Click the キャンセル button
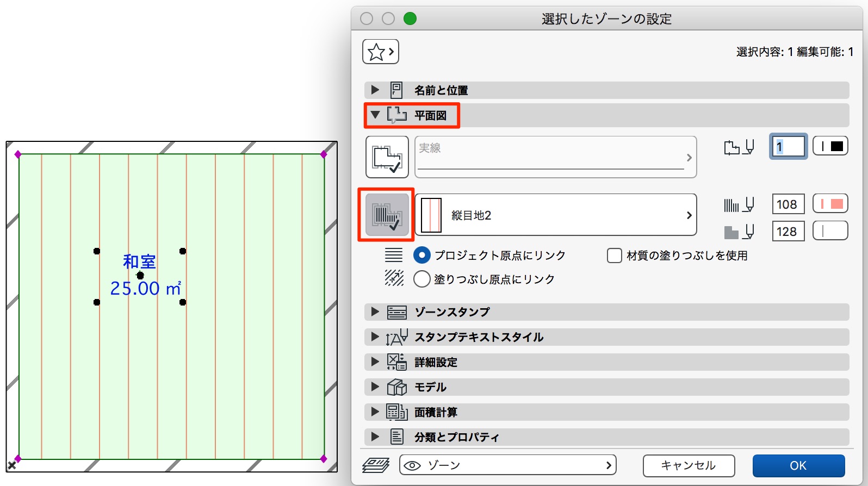The width and height of the screenshot is (868, 486). tap(689, 466)
